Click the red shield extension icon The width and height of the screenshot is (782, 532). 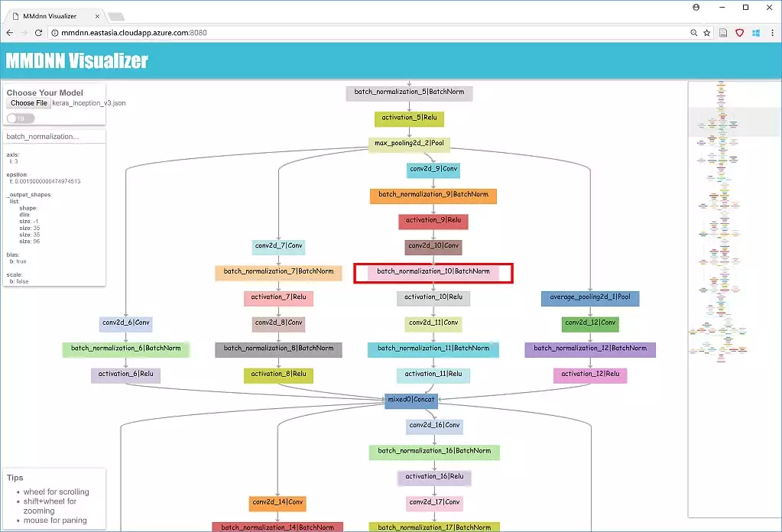pos(740,33)
